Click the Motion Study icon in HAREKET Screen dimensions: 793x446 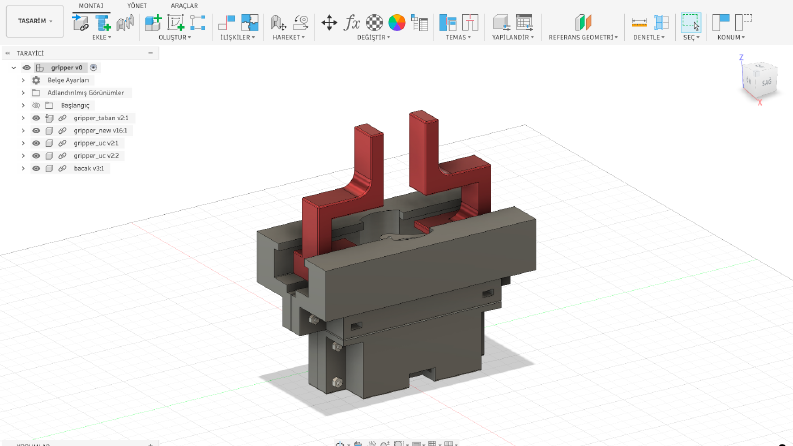[x=300, y=23]
